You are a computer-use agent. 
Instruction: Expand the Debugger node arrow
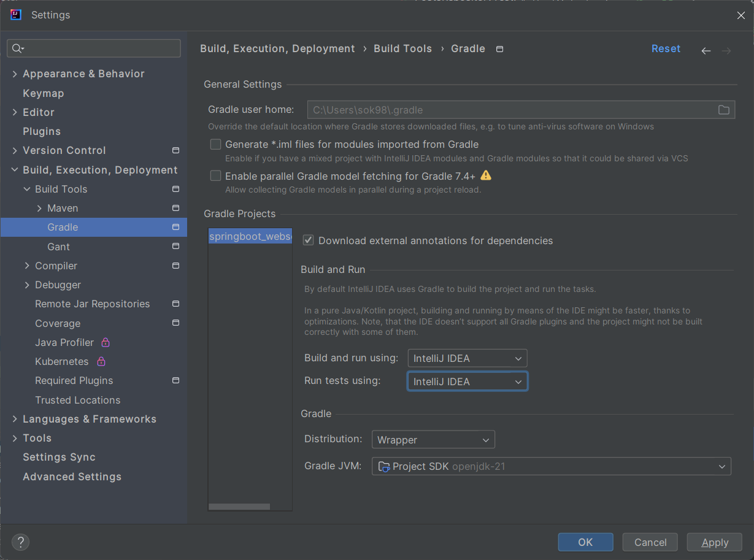[27, 285]
